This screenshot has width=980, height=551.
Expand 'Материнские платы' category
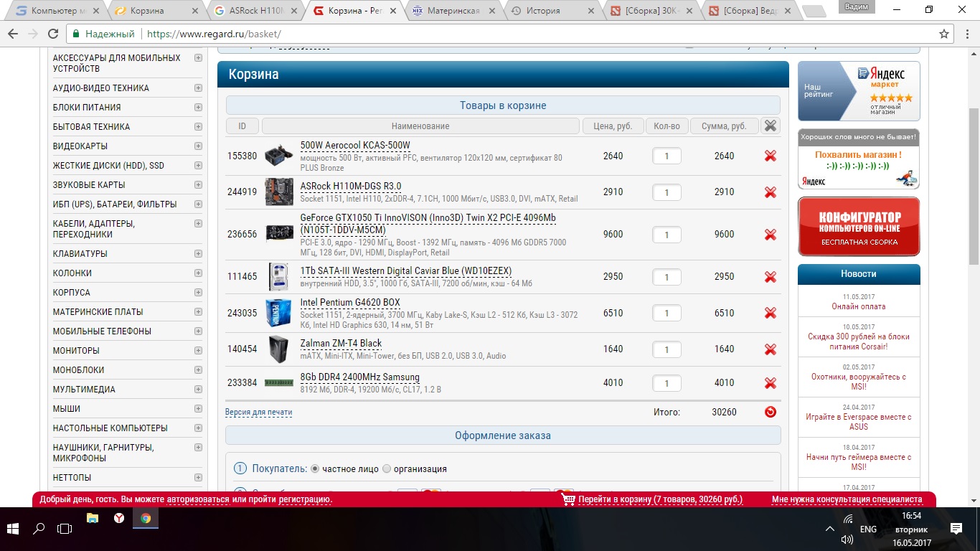pos(198,312)
